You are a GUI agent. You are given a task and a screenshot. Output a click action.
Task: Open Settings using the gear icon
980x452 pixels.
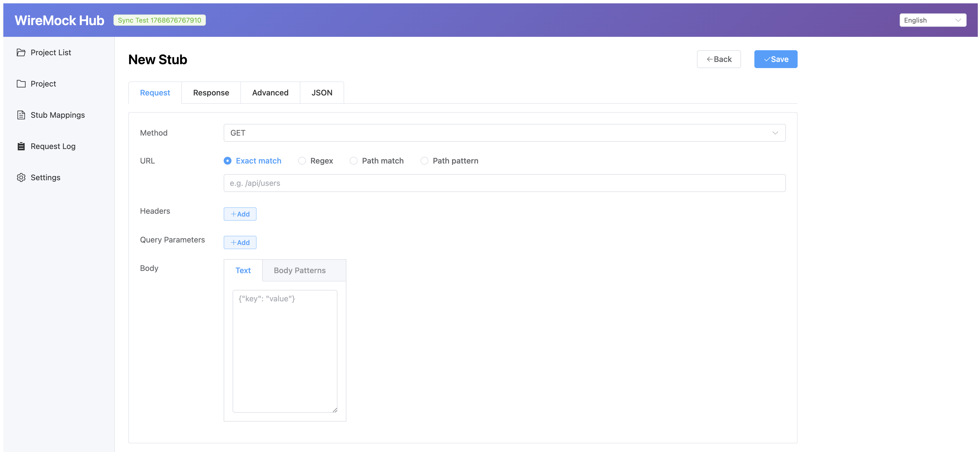point(22,177)
